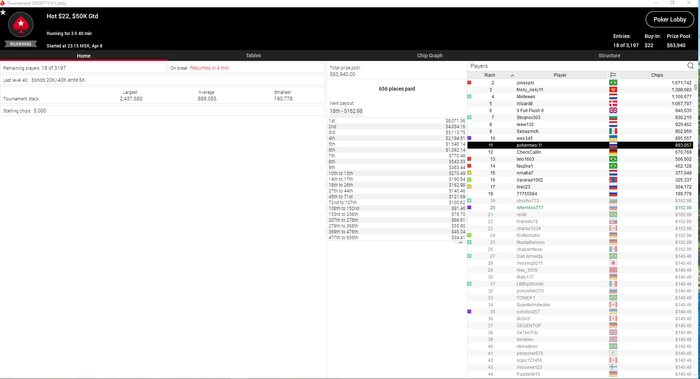This screenshot has width=700, height=379.
Task: Click the RUNNING status badge
Action: (21, 44)
